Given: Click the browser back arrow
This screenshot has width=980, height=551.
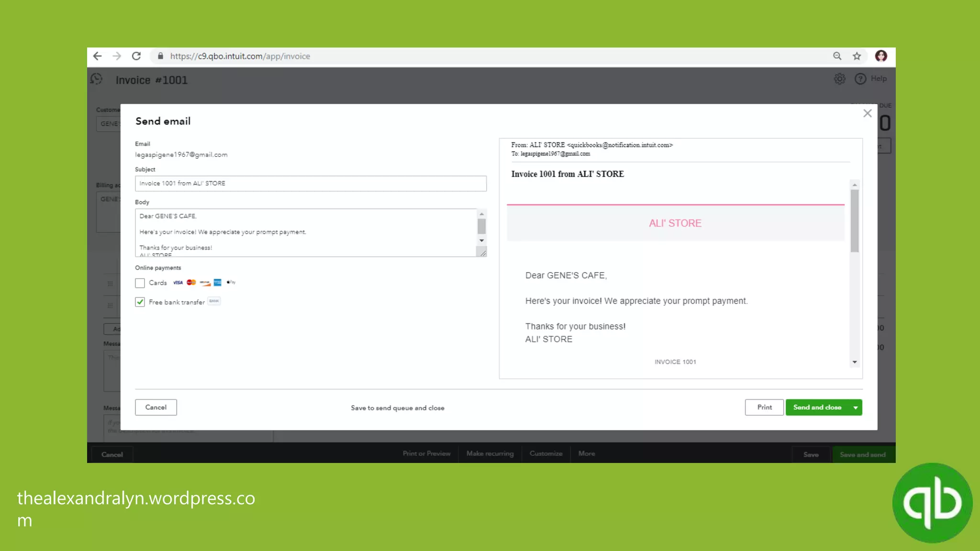Looking at the screenshot, I should pos(98,56).
